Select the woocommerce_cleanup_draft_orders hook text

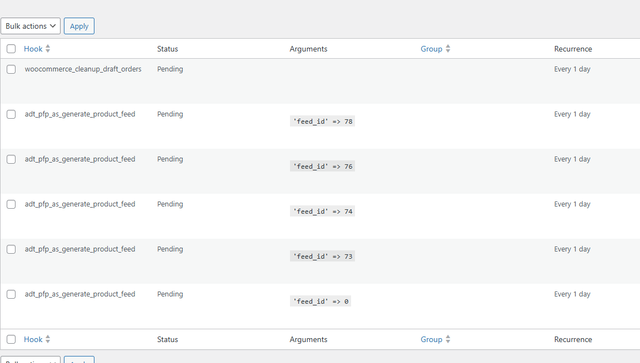83,69
